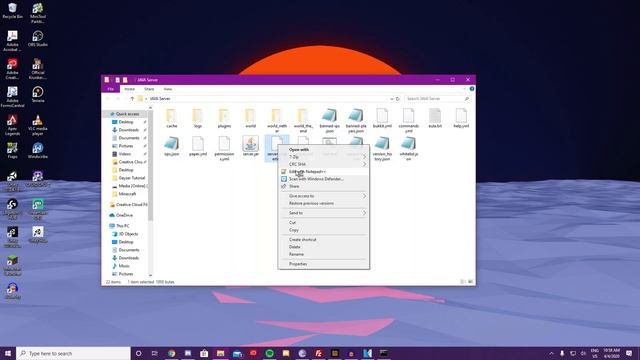The image size is (640, 360).
Task: Open 3D Objects in navigation pane
Action: tap(128, 234)
